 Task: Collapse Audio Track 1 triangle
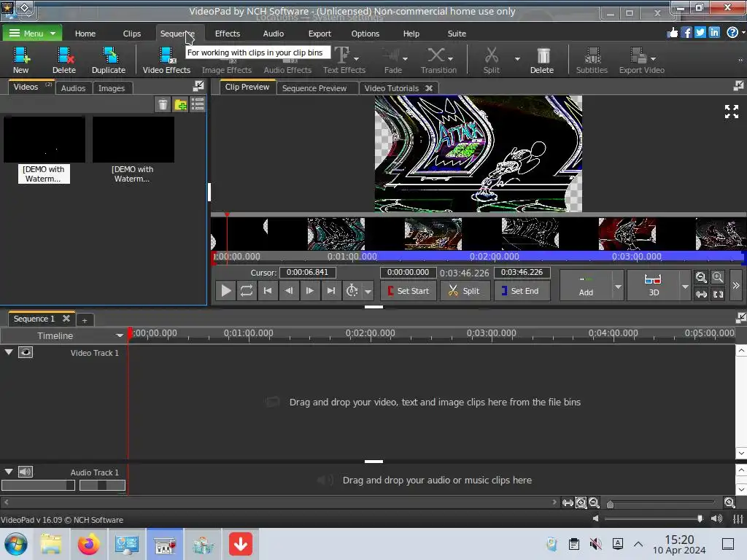[9, 472]
